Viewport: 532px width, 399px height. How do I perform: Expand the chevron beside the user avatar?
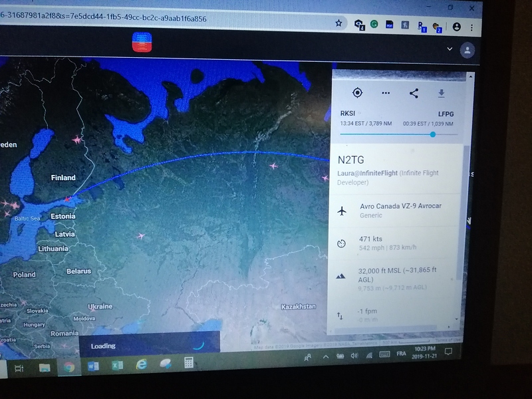tap(450, 49)
